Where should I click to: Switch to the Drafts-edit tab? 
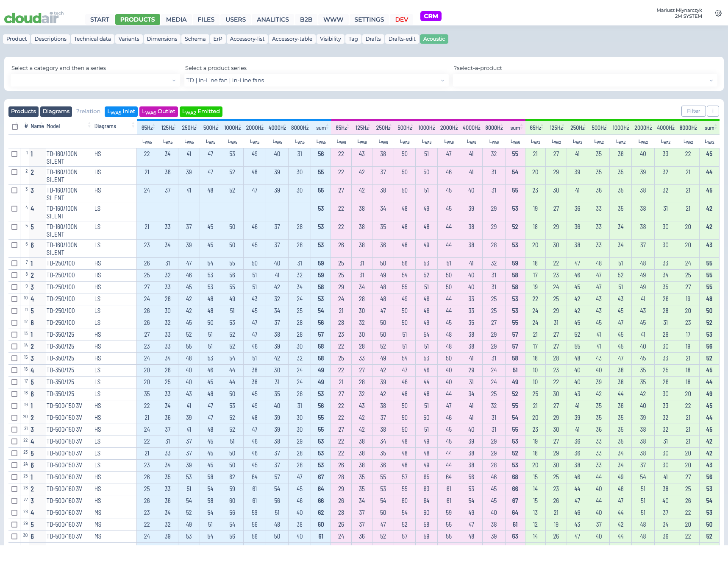402,39
